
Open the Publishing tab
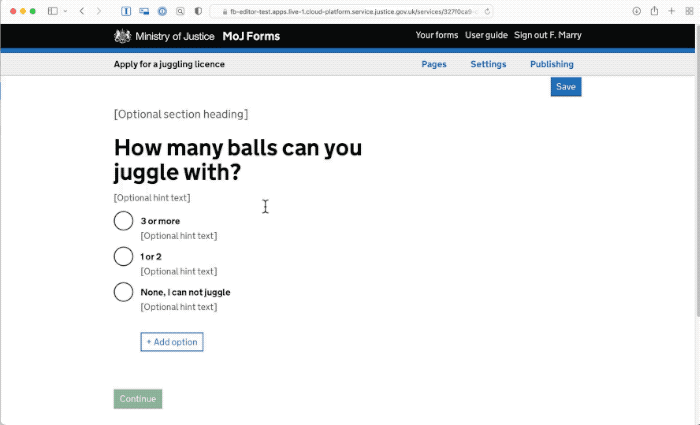click(551, 64)
